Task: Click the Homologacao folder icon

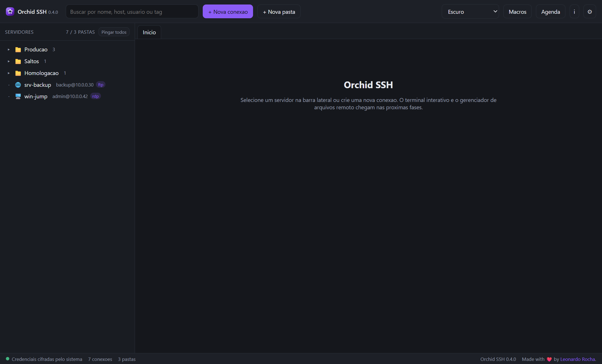Action: (18, 73)
